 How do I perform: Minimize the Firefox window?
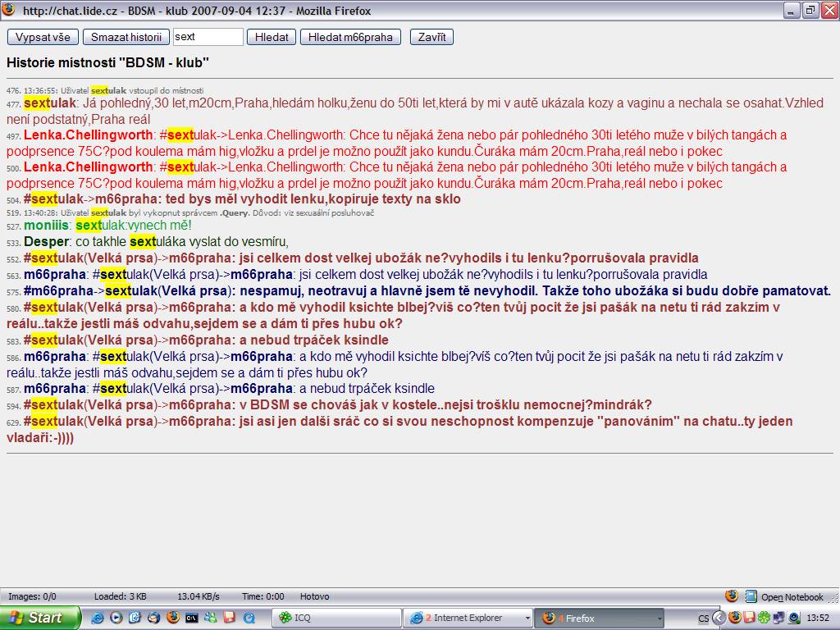pos(792,10)
